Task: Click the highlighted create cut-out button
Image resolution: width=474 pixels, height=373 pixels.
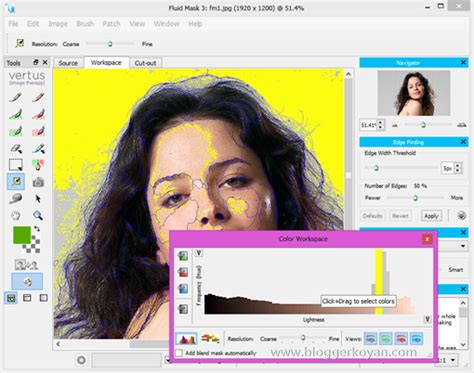Action: pos(27,281)
